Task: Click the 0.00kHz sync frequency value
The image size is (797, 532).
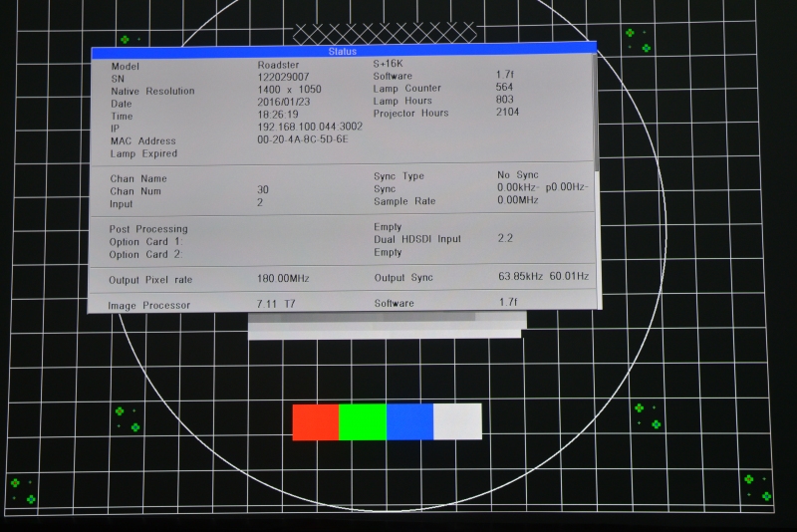Action: point(519,187)
